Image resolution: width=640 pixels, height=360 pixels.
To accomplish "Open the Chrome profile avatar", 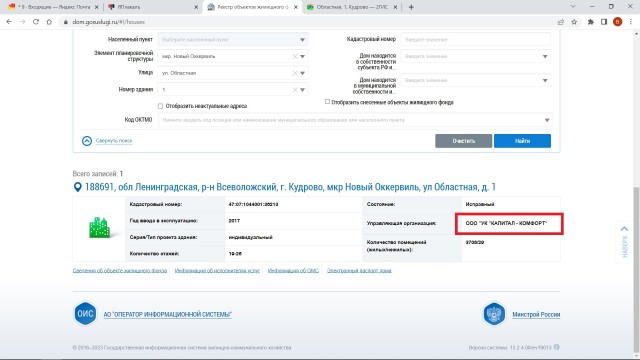I will pyautogui.click(x=618, y=22).
